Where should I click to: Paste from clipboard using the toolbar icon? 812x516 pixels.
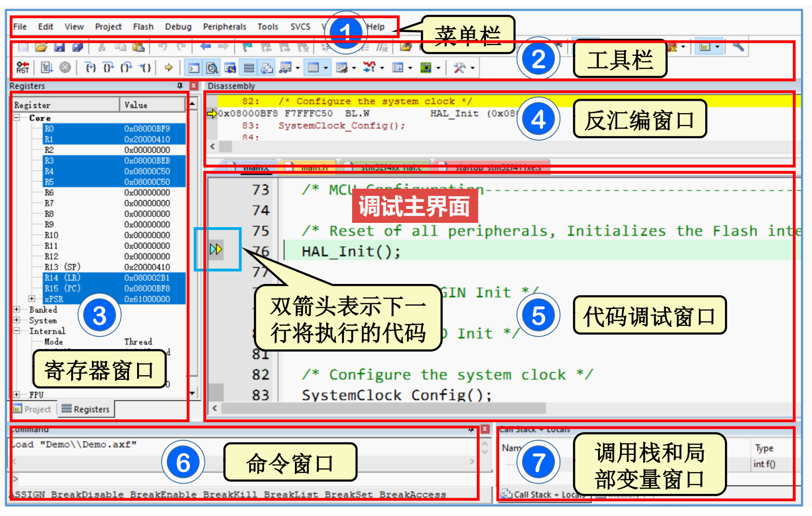point(139,47)
